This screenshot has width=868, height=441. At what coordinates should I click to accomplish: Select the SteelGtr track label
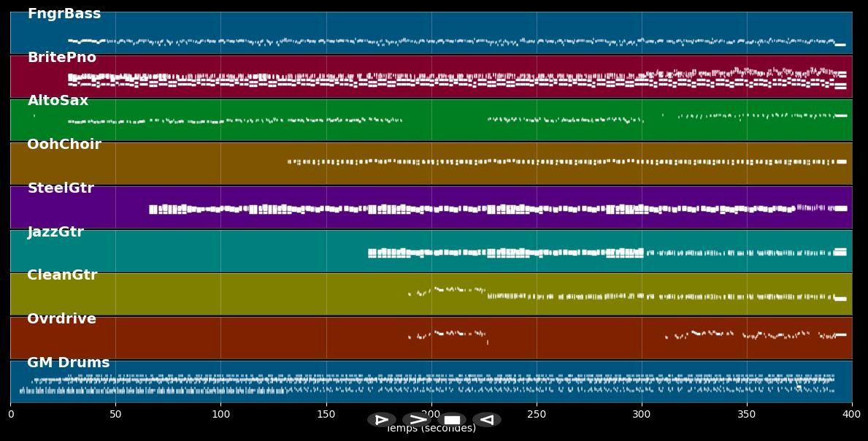click(x=61, y=188)
